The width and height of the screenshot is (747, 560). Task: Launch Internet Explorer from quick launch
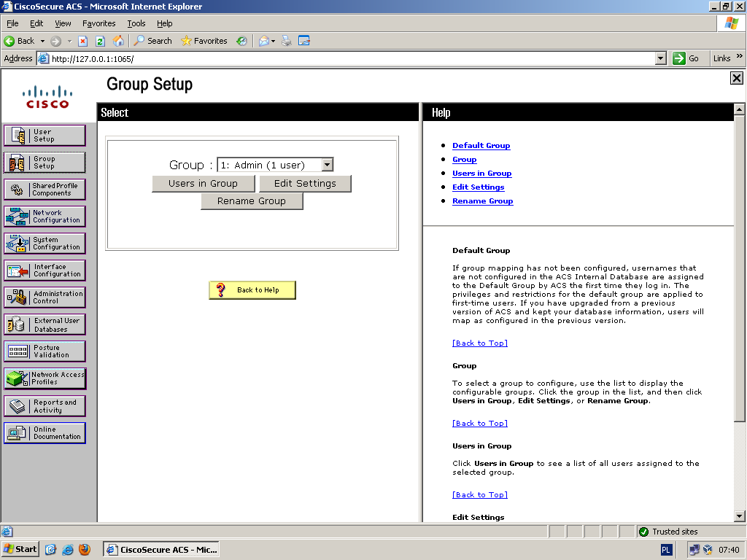point(68,550)
